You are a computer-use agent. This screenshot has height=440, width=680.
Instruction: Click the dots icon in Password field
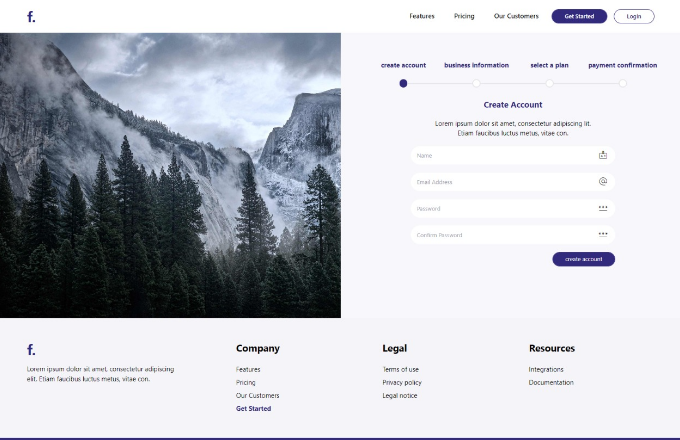click(603, 208)
